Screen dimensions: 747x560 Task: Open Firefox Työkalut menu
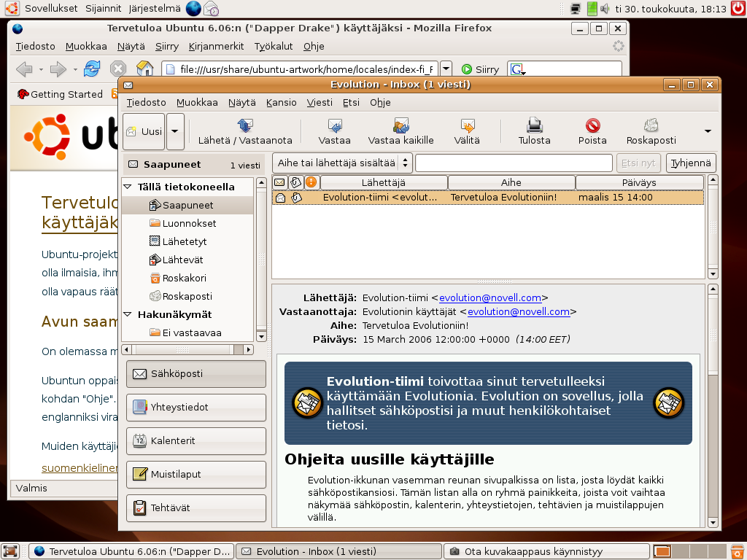coord(274,46)
